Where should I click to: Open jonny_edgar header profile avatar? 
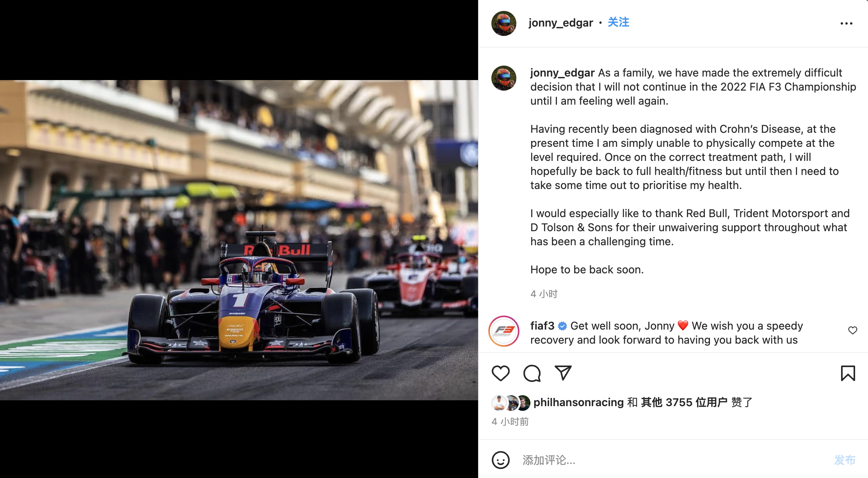[x=504, y=23]
